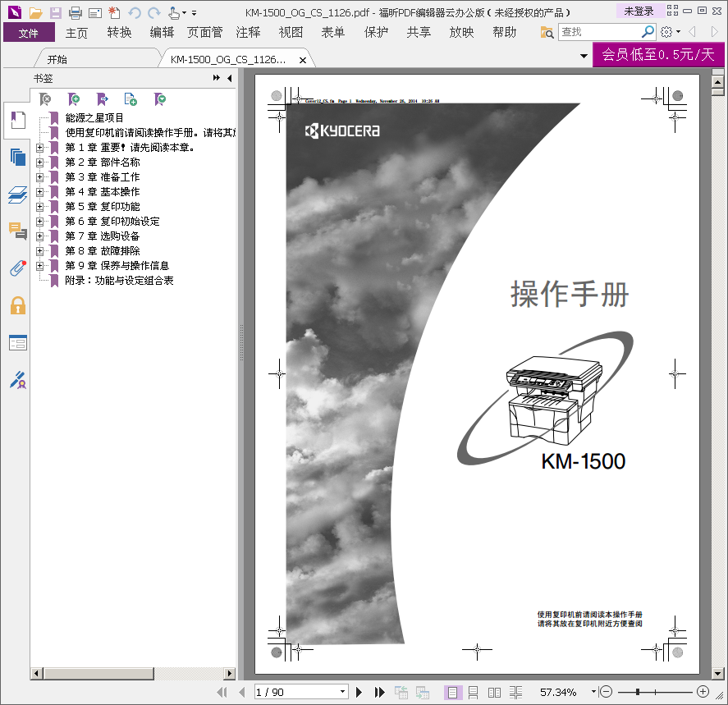Collapse the bookmarks panel with left arrow

pyautogui.click(x=229, y=79)
